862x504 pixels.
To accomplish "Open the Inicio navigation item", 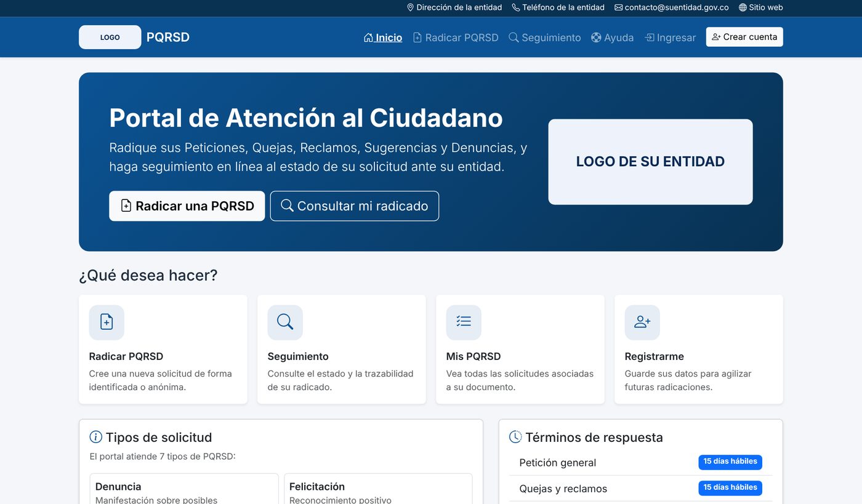I will pos(383,38).
